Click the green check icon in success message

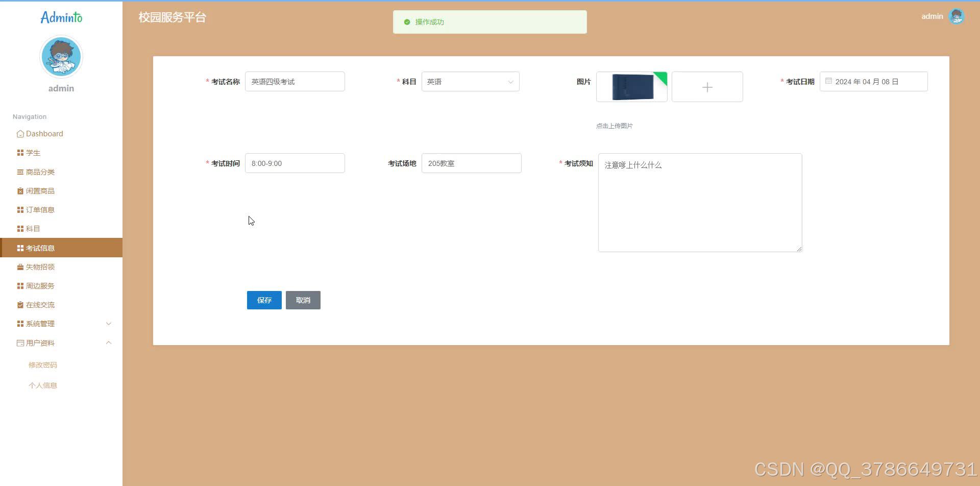[407, 22]
